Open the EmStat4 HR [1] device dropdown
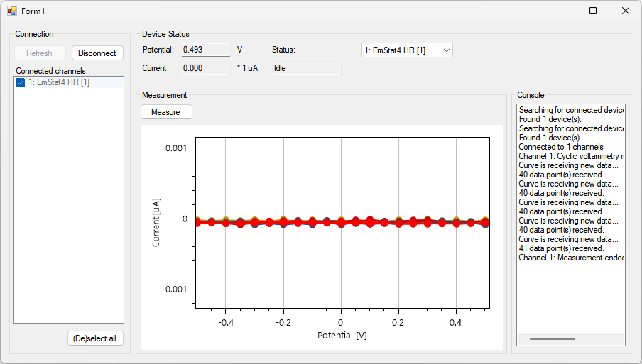642x364 pixels. pyautogui.click(x=407, y=50)
